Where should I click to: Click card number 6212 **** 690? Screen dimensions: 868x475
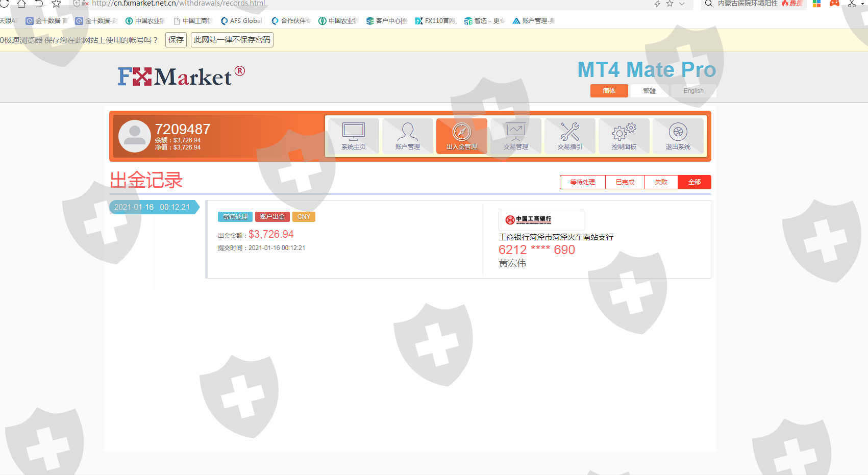pyautogui.click(x=537, y=249)
